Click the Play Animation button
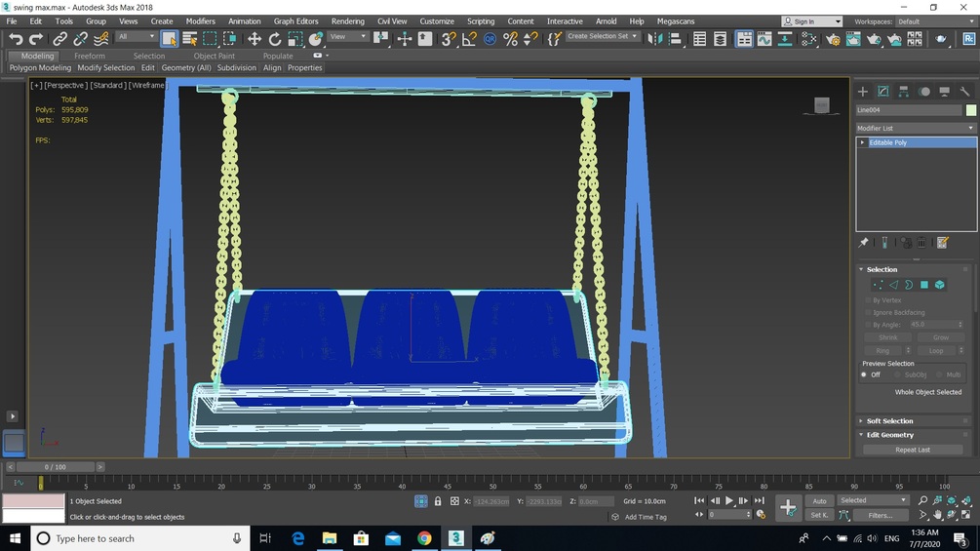980x551 pixels. tap(728, 501)
